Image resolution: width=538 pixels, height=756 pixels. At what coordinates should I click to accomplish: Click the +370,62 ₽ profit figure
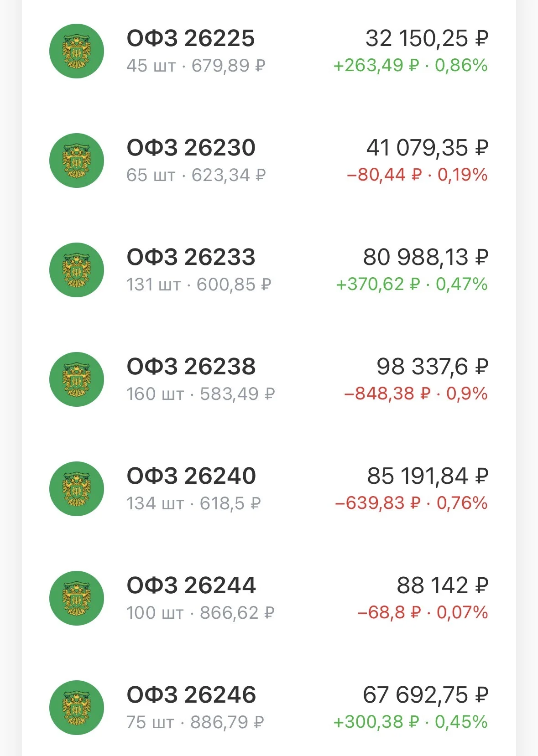pyautogui.click(x=377, y=285)
